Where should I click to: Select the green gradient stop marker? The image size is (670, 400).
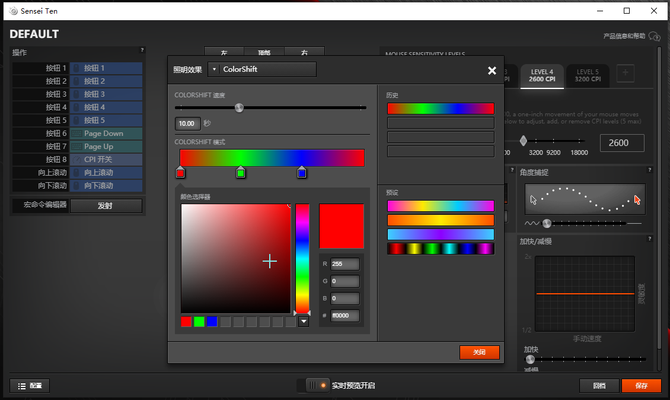point(241,173)
